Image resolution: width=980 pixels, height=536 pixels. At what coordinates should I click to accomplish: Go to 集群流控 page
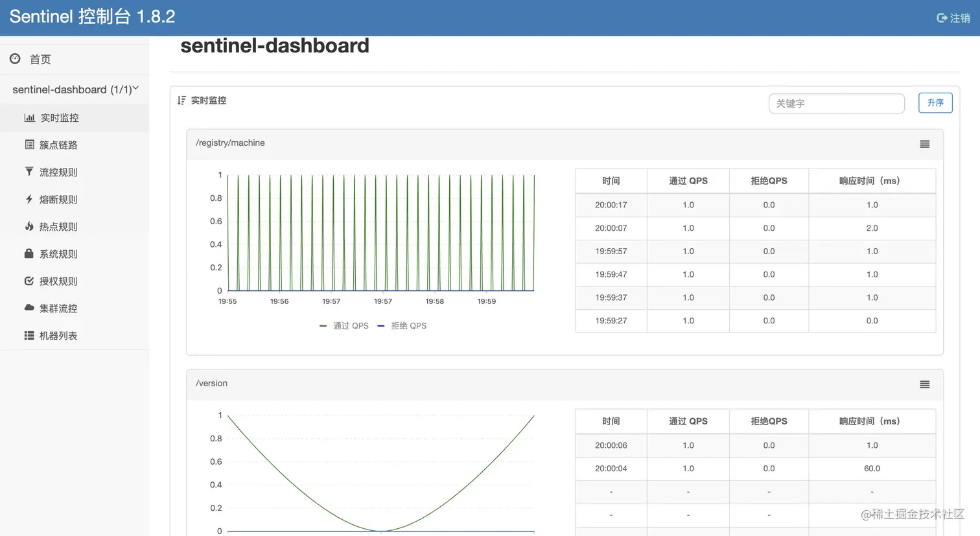75,308
